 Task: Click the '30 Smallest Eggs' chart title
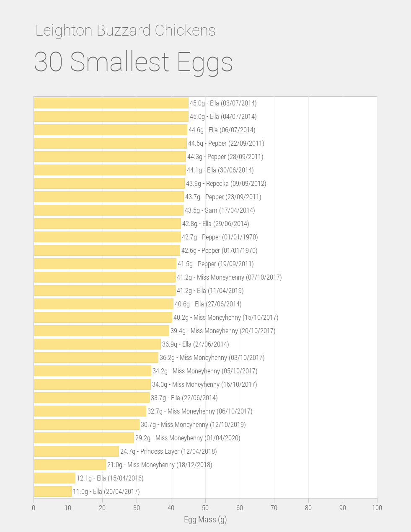click(x=133, y=62)
